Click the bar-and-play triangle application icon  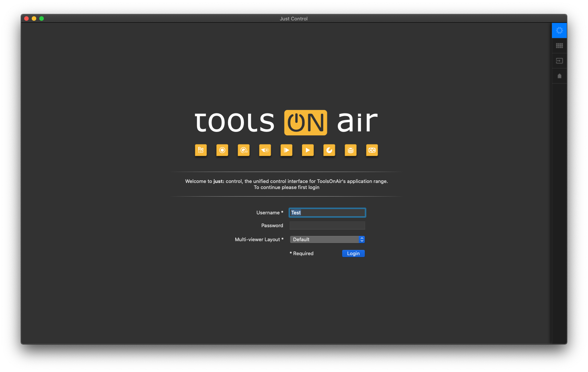pos(287,150)
